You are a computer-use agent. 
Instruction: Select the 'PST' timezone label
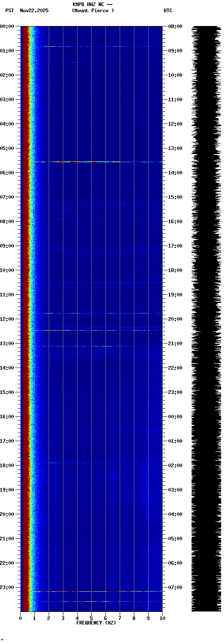click(x=9, y=11)
